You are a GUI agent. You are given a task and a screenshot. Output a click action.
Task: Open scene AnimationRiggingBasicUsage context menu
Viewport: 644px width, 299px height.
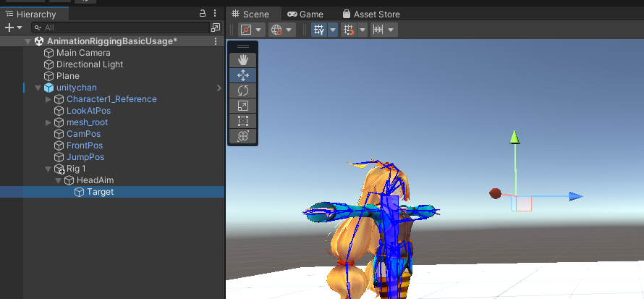[x=216, y=41]
